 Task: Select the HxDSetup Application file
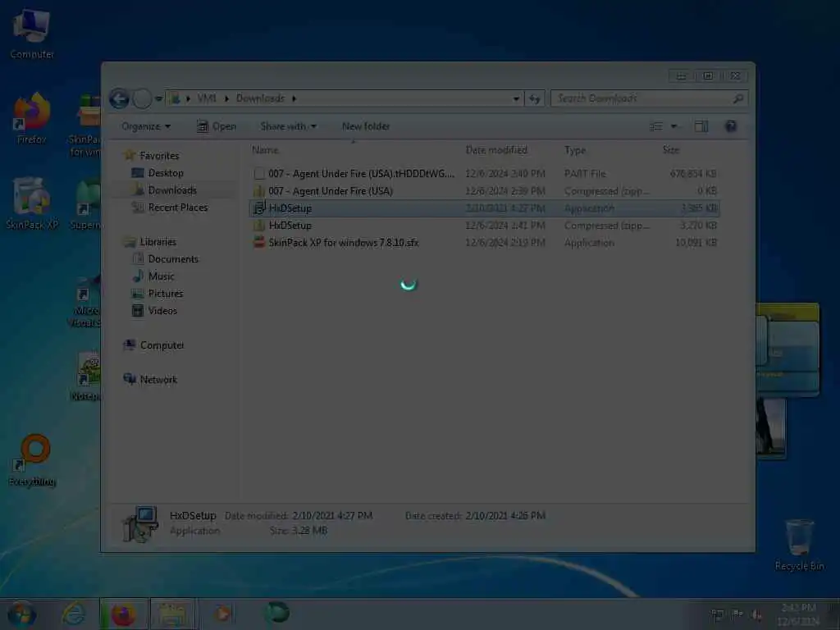click(x=484, y=208)
